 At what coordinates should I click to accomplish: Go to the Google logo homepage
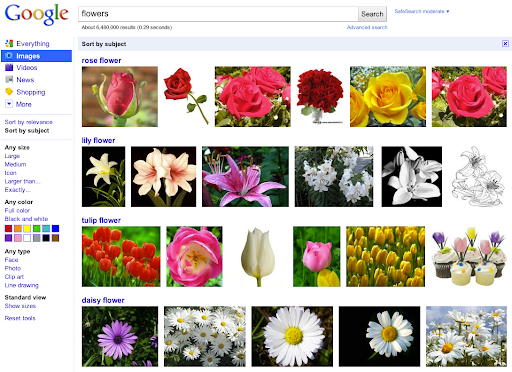pos(36,15)
